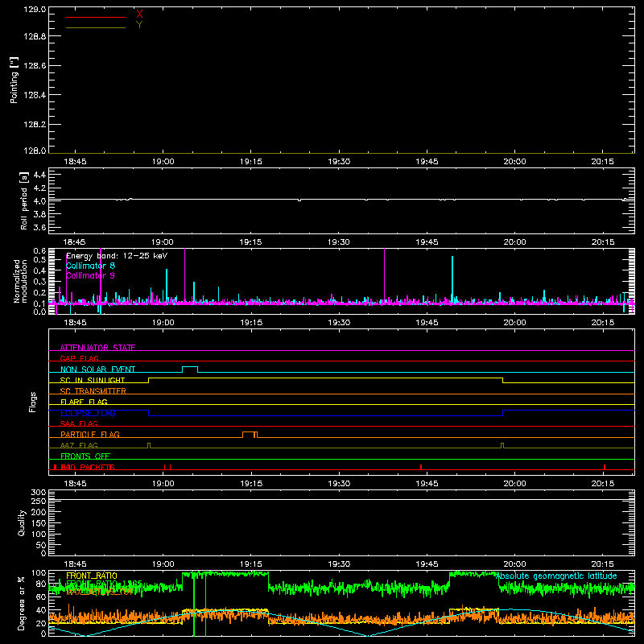This screenshot has width=644, height=644.
Task: Click the ECLIPSE_FLAG rising edge before 20:00
Action: click(x=502, y=413)
